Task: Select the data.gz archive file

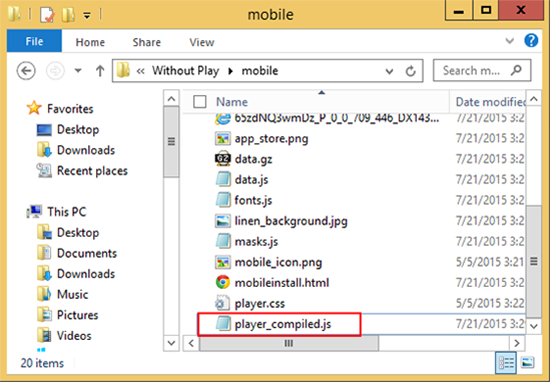Action: [253, 159]
